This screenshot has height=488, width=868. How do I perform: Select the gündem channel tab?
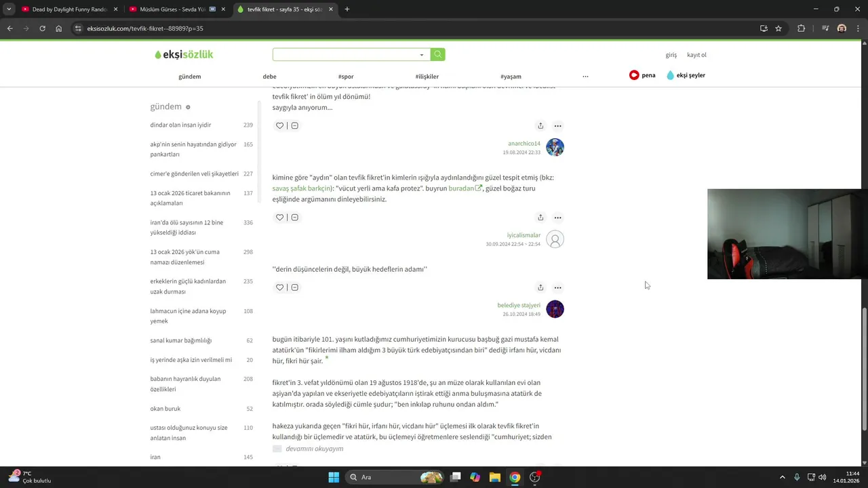coord(190,77)
